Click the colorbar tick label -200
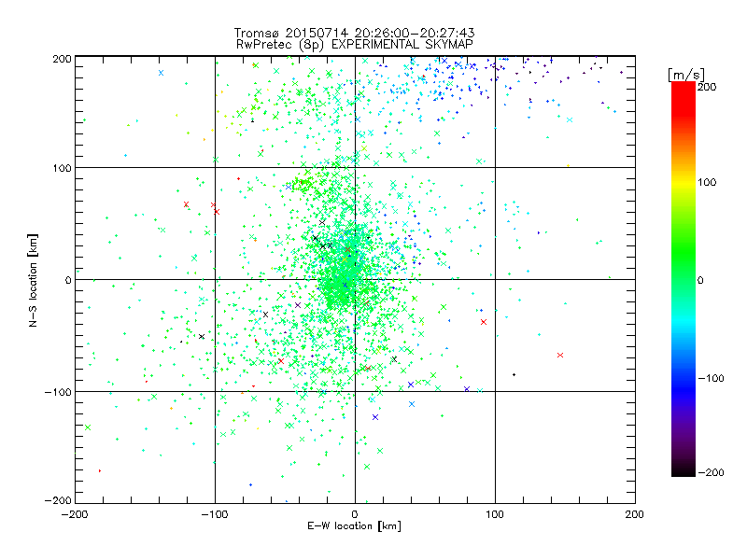 [711, 473]
